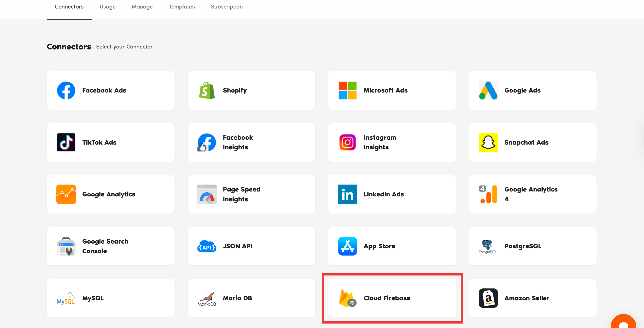Image resolution: width=644 pixels, height=328 pixels.
Task: Open the orange chat widget bubble
Action: (623, 322)
